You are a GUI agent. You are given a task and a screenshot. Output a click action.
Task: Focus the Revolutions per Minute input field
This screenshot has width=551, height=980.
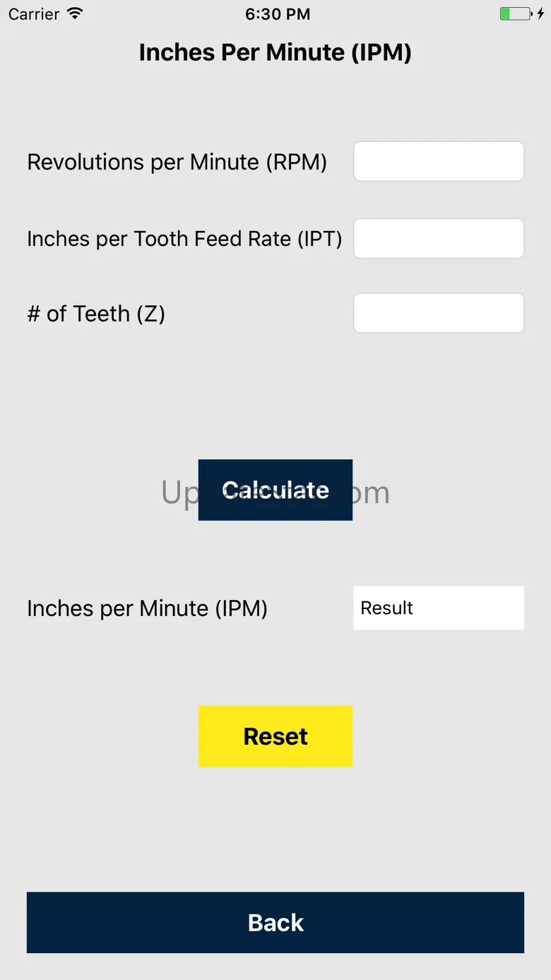[x=438, y=162]
